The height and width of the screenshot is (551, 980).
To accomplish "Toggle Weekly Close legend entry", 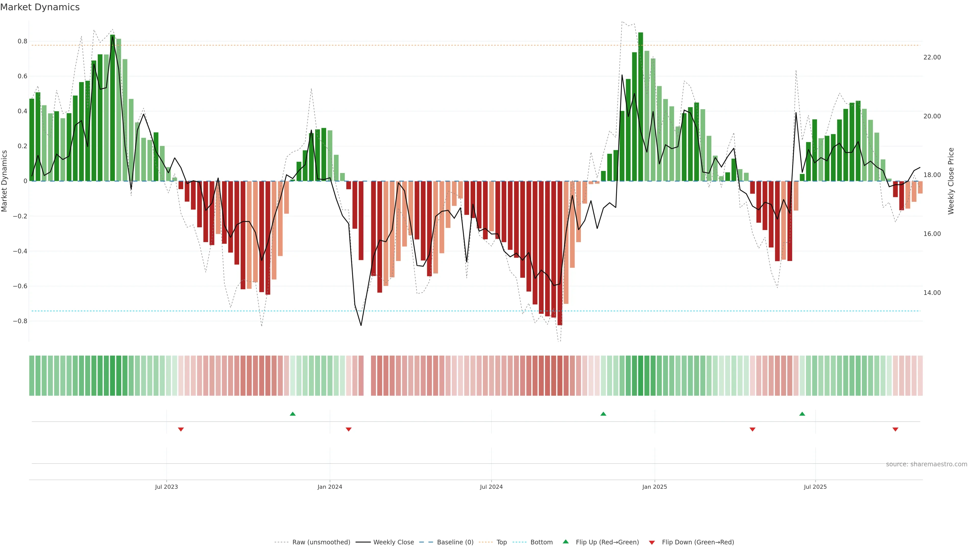I will (x=393, y=542).
